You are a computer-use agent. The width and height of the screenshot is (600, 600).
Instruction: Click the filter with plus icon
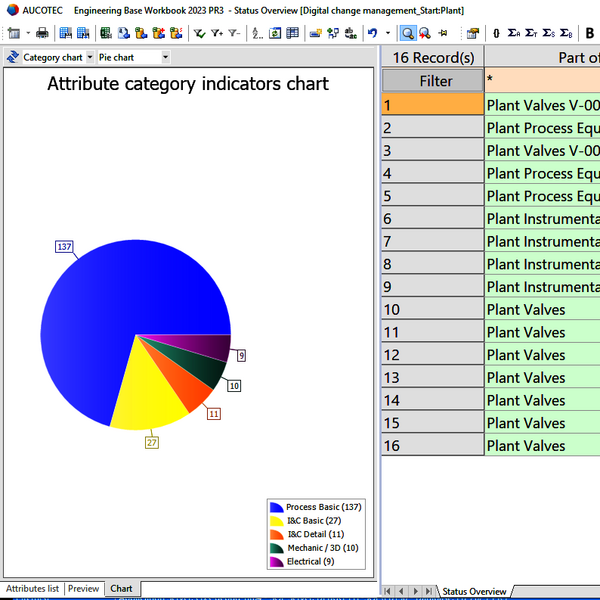(x=216, y=33)
